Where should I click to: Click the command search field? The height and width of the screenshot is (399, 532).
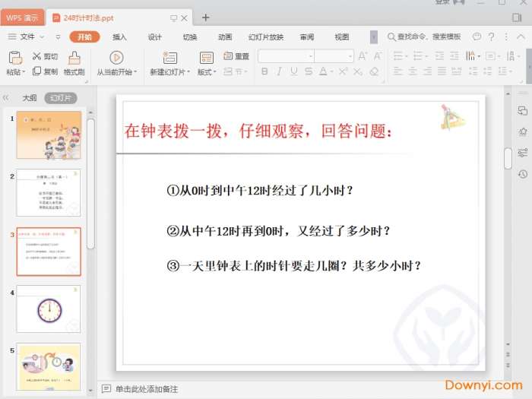coord(424,36)
